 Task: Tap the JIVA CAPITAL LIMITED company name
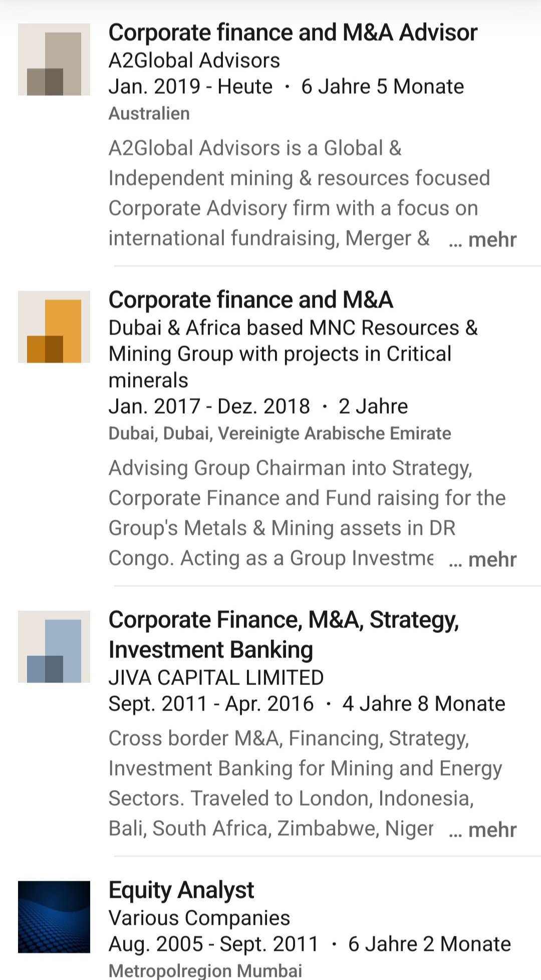click(216, 678)
